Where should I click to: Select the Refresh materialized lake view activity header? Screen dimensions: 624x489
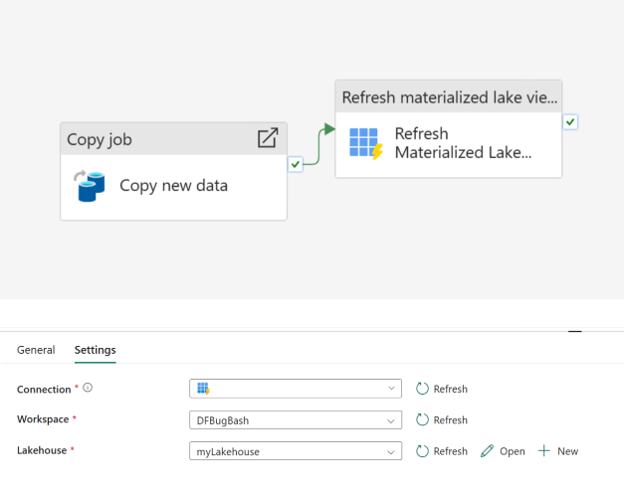tap(448, 97)
